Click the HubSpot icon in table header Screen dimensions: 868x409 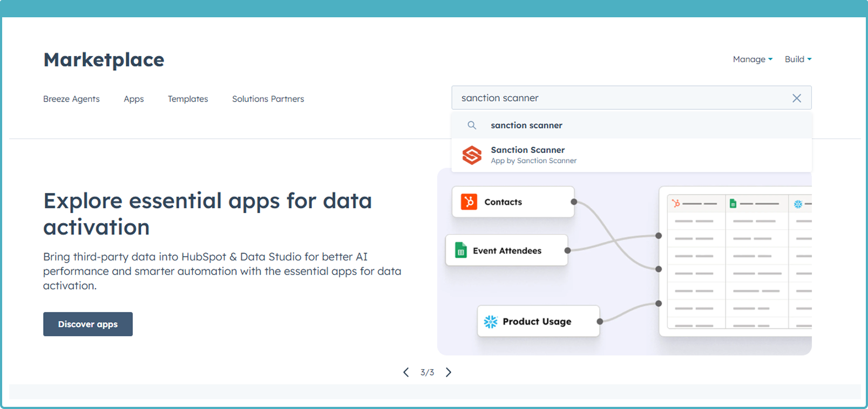[x=676, y=204]
